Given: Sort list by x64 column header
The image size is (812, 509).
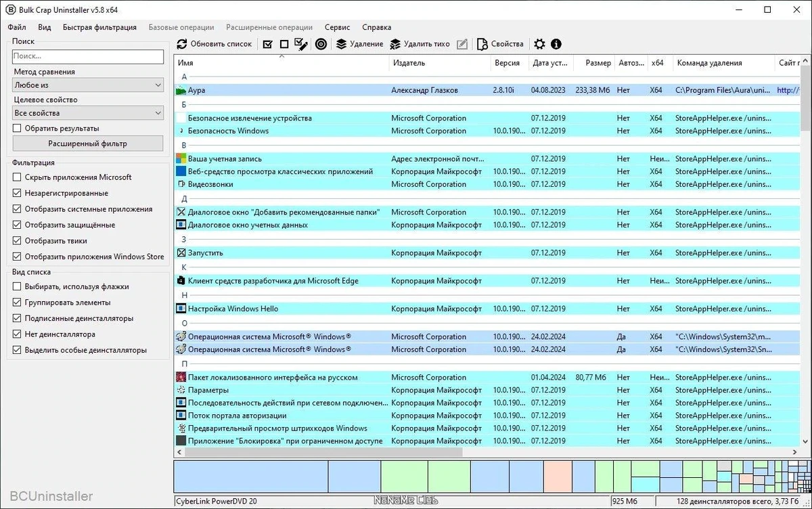Looking at the screenshot, I should click(x=660, y=63).
